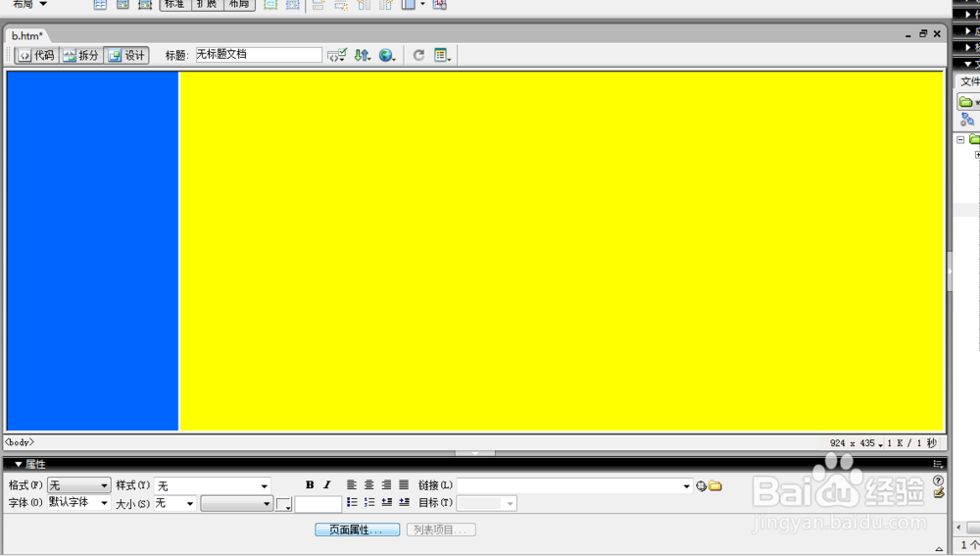Screen dimensions: 980x556
Task: Align text left in properties panel
Action: [x=352, y=484]
